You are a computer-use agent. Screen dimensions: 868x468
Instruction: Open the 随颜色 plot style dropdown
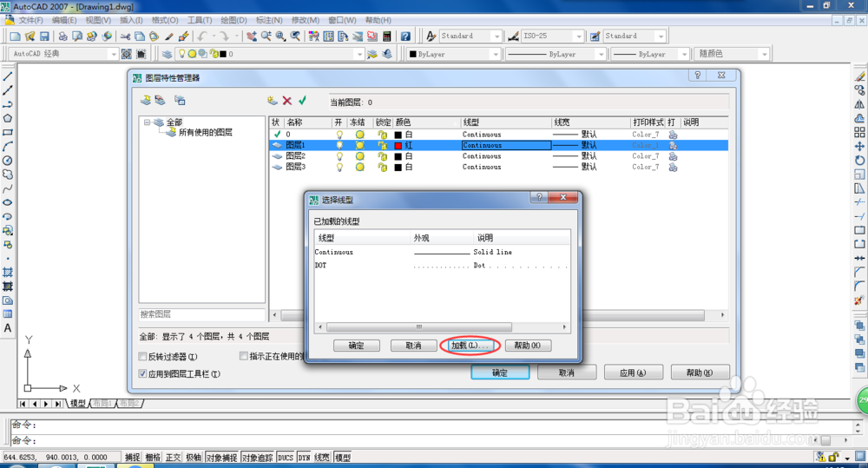coord(765,55)
